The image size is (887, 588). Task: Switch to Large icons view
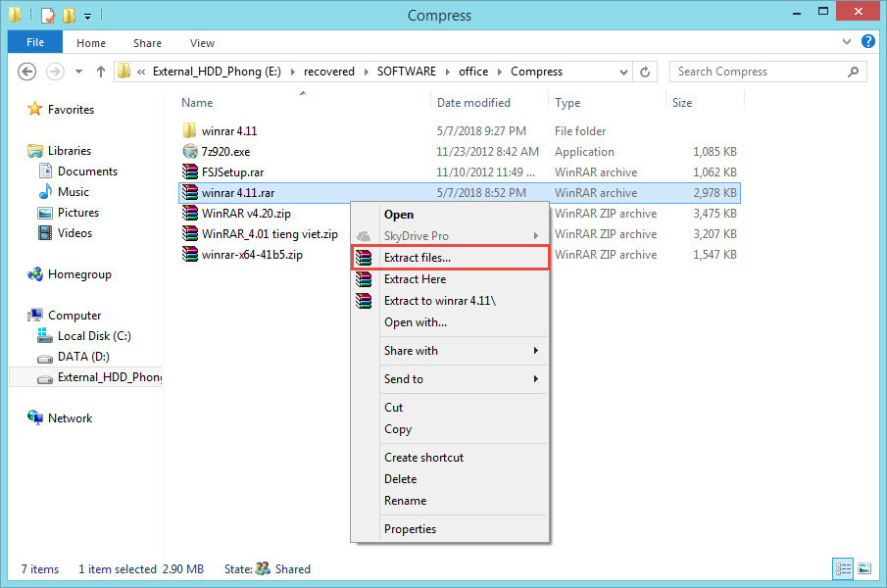[864, 568]
